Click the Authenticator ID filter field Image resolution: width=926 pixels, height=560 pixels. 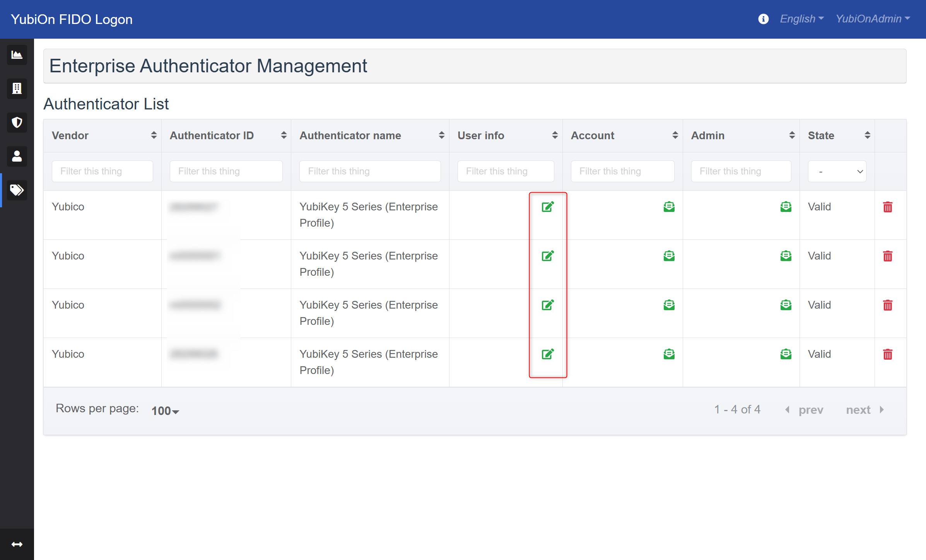point(226,171)
